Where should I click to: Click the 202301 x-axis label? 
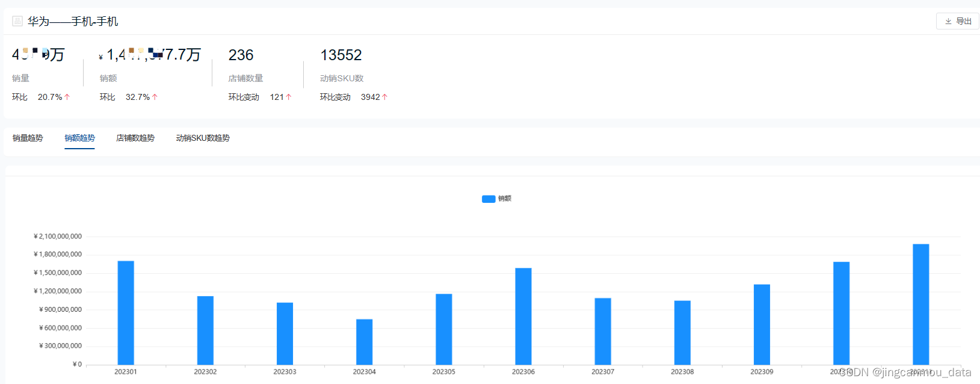coord(126,372)
